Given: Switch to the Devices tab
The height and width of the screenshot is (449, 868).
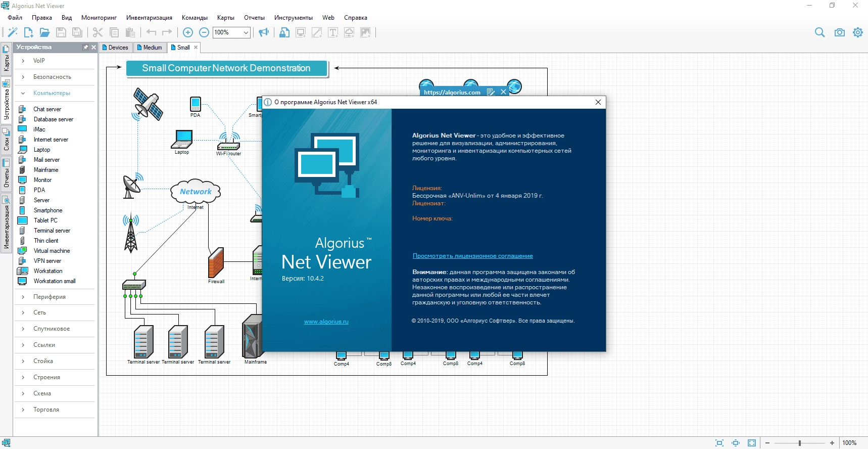Looking at the screenshot, I should point(116,48).
